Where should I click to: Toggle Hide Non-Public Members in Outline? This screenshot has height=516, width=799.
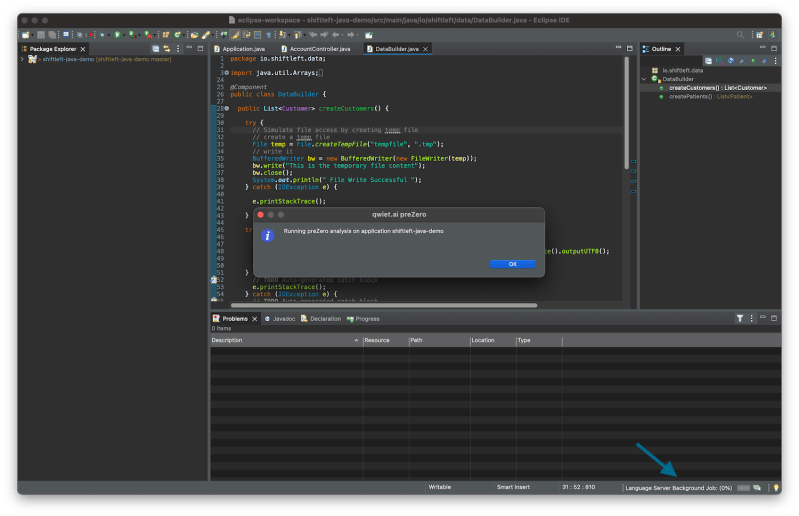tap(753, 61)
